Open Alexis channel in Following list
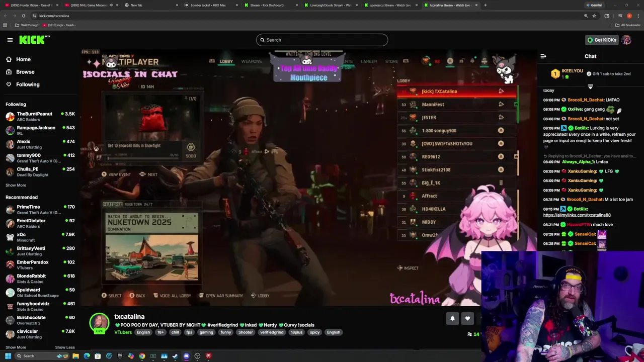This screenshot has width=644, height=362. click(x=40, y=144)
